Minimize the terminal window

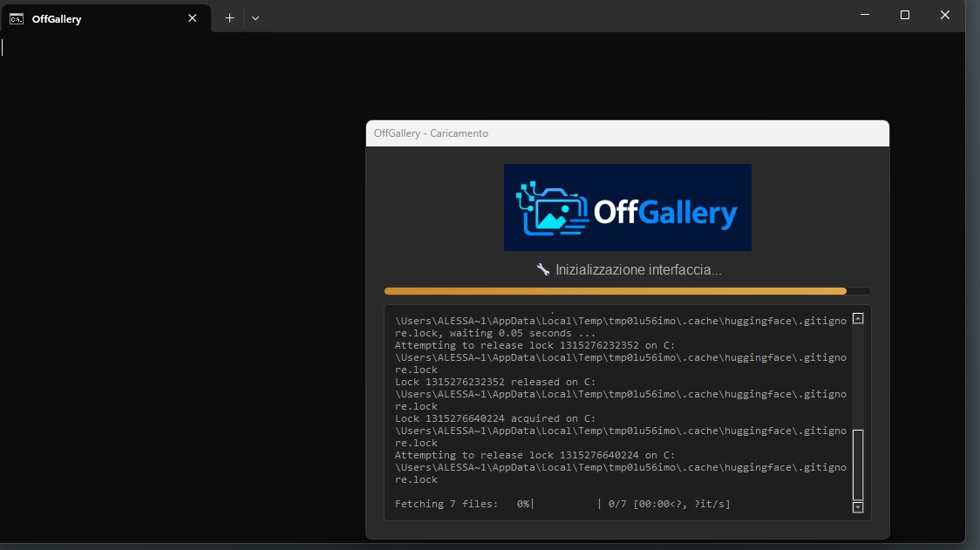[865, 15]
